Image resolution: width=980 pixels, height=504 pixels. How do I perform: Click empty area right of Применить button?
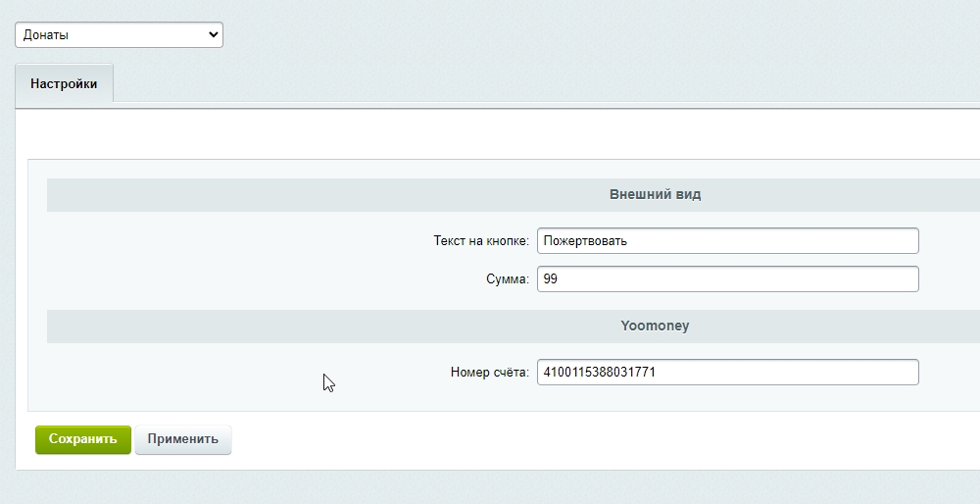click(x=588, y=439)
